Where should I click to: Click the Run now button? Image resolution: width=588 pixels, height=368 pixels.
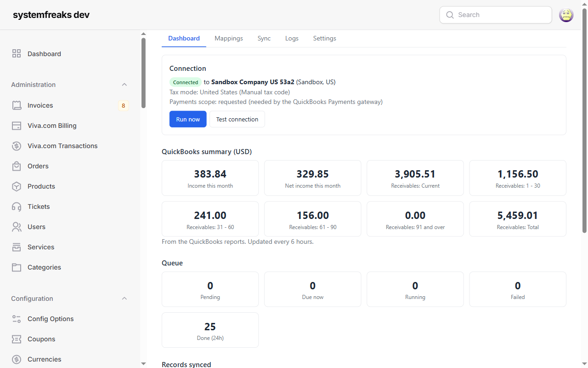[188, 119]
